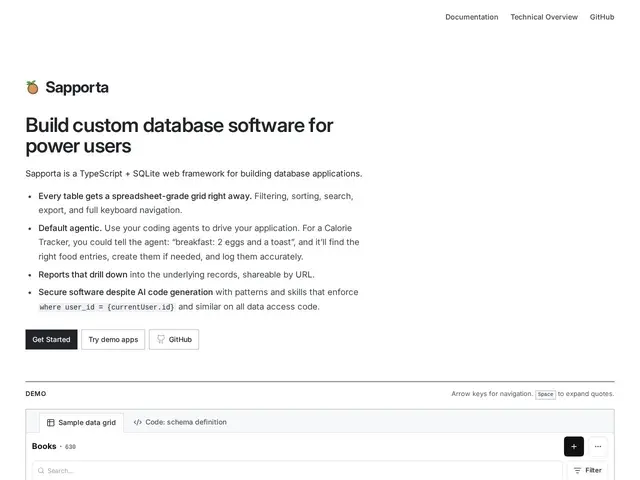The width and height of the screenshot is (640, 480).
Task: Click the 630 record count
Action: coord(70,447)
